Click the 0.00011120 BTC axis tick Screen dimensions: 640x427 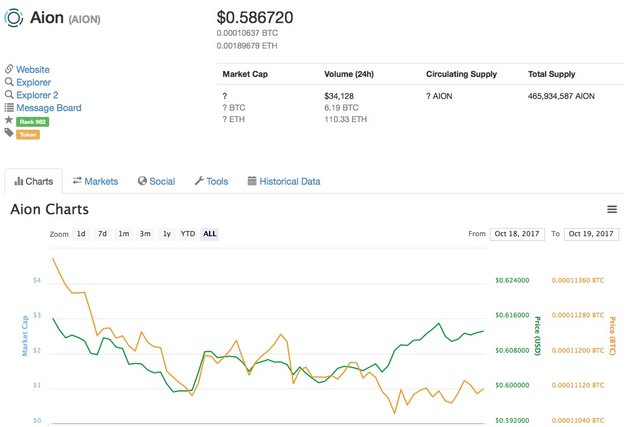pos(578,385)
